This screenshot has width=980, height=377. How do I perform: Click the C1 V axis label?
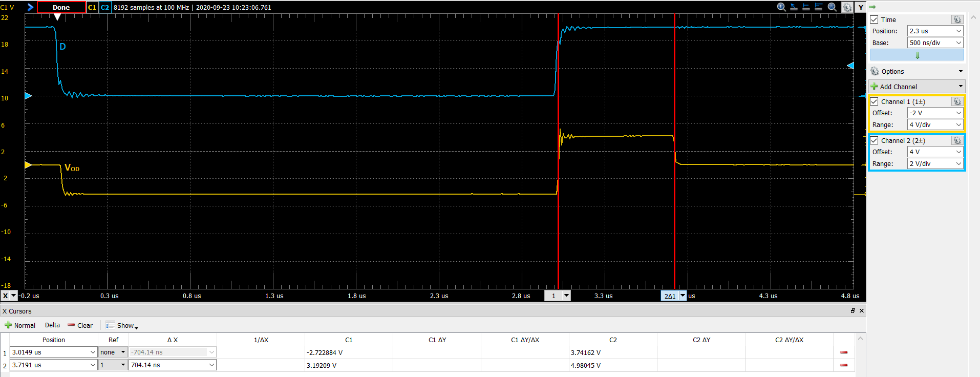[x=7, y=7]
